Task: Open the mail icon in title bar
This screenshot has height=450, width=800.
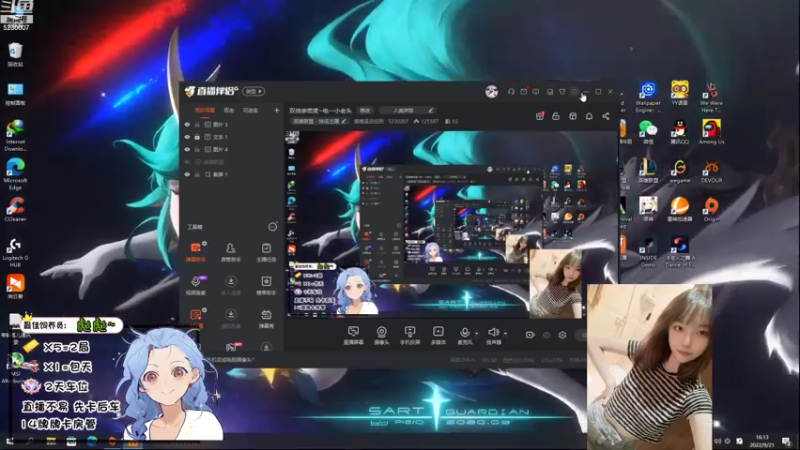Action: (523, 92)
